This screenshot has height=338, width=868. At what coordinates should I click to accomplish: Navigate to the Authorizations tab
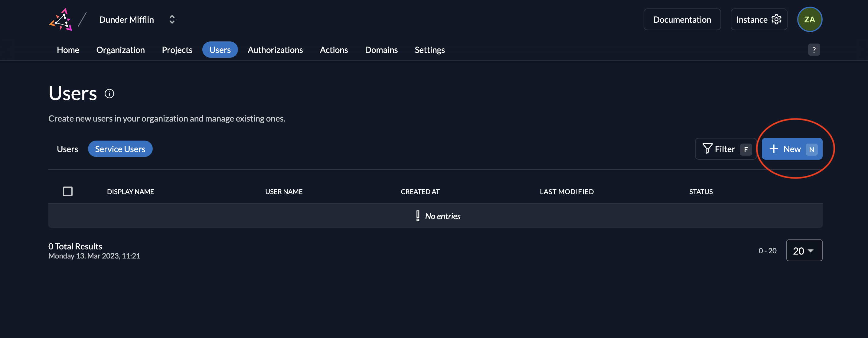click(275, 50)
